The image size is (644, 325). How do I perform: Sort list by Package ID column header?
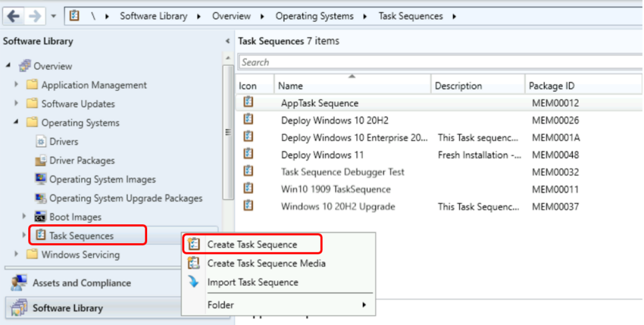(x=552, y=86)
